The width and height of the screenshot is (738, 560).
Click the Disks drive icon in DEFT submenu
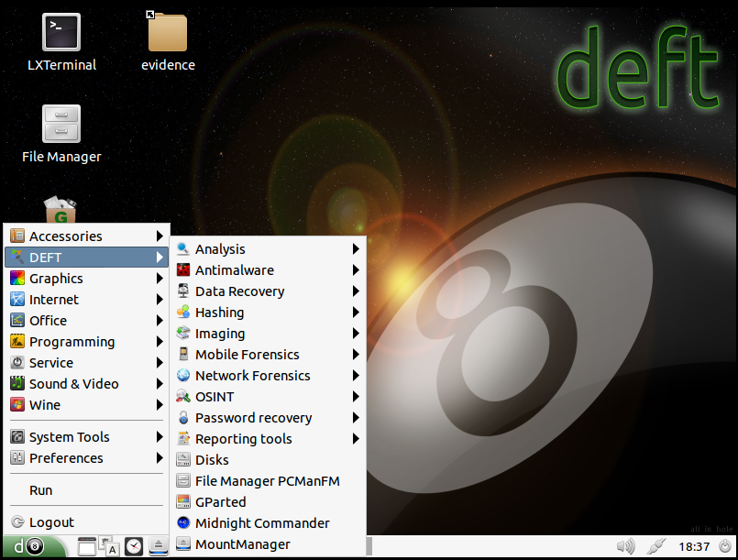tap(183, 460)
